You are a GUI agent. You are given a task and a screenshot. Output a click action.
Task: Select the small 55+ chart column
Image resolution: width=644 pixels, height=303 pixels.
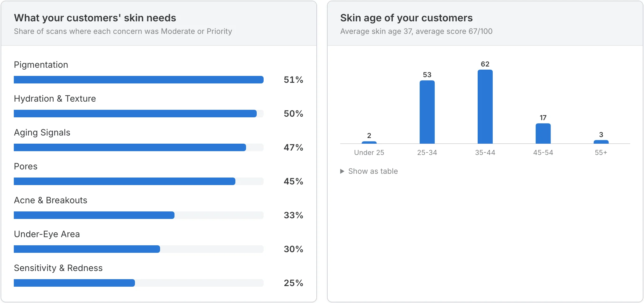601,142
